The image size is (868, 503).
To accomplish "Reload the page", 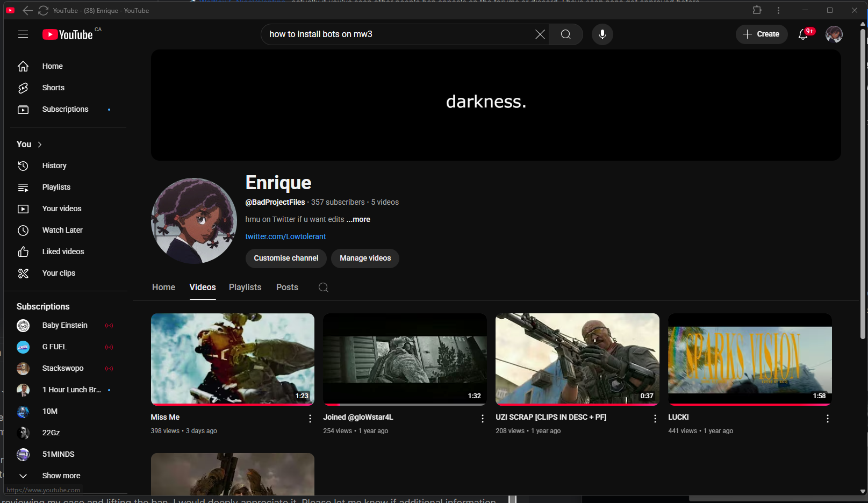I will coord(44,10).
